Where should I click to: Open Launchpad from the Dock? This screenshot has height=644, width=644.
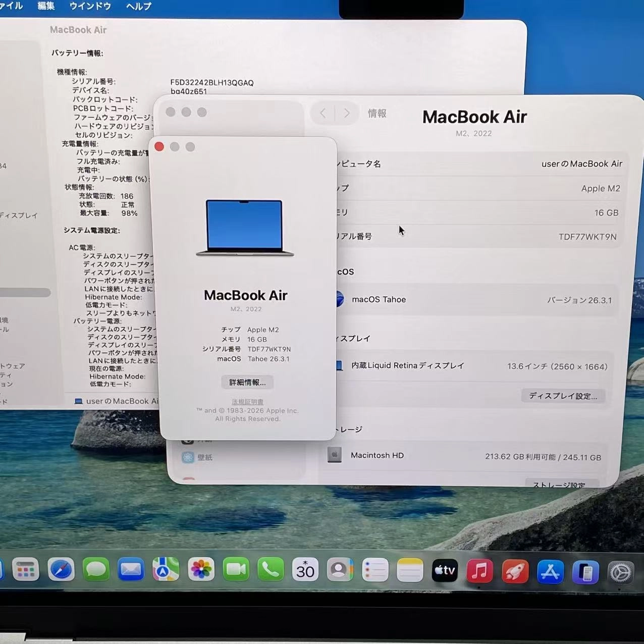pos(25,570)
